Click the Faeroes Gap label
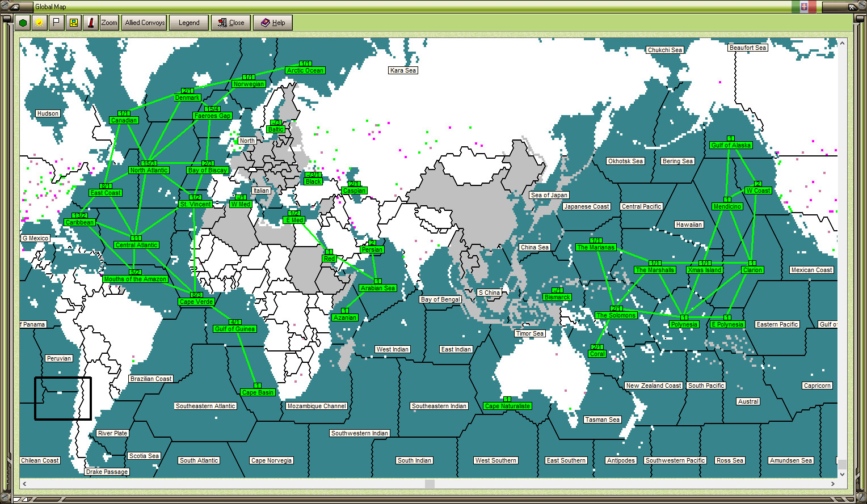Screen dimensions: 867x504 point(212,116)
